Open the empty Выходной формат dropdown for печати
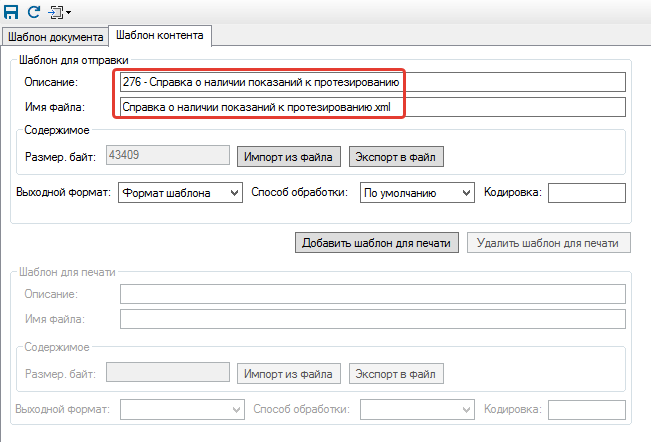651x442 pixels. point(182,410)
